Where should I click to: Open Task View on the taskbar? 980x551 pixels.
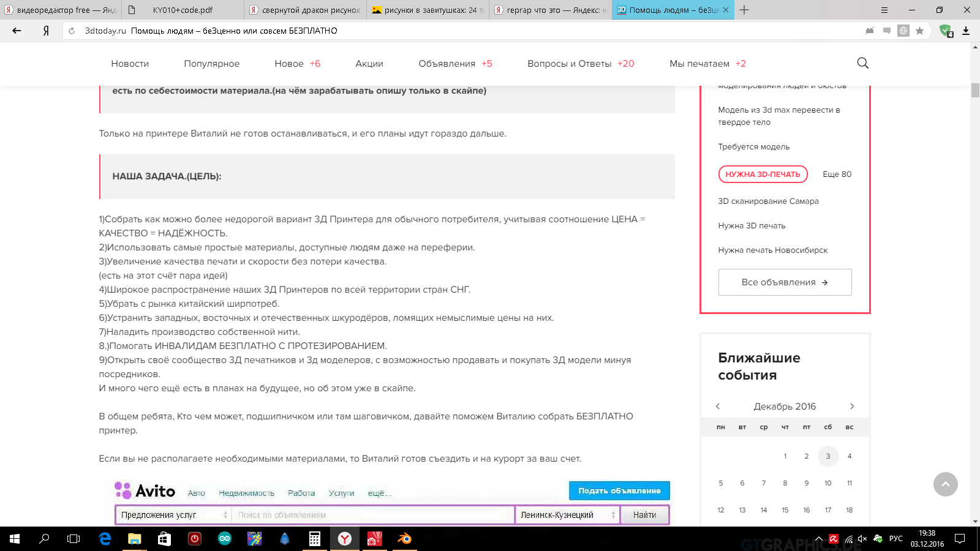(73, 539)
